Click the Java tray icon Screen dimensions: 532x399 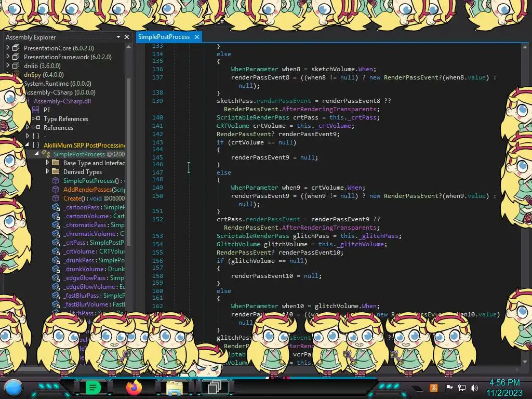[434, 388]
